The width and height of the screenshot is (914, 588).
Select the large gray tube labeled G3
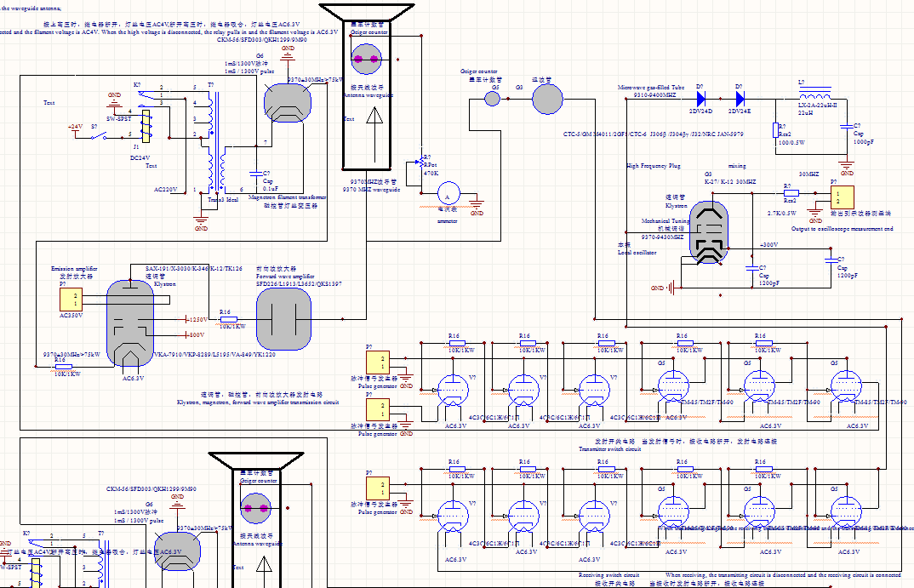coord(548,100)
